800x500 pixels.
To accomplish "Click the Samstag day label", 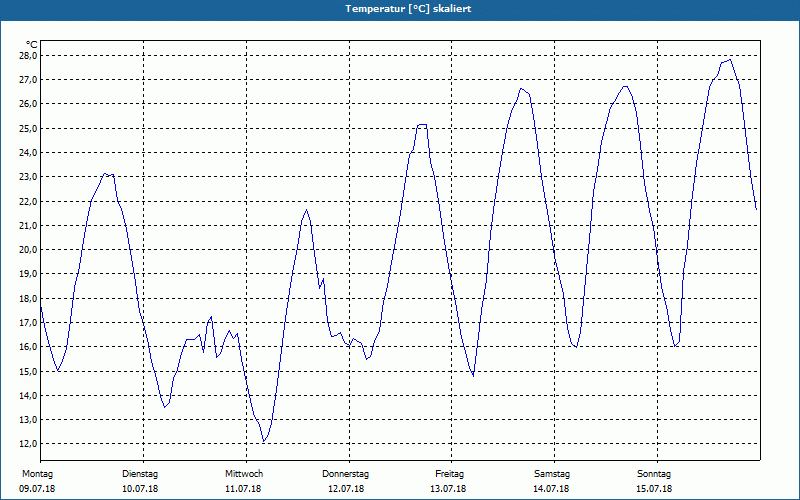I will click(552, 474).
